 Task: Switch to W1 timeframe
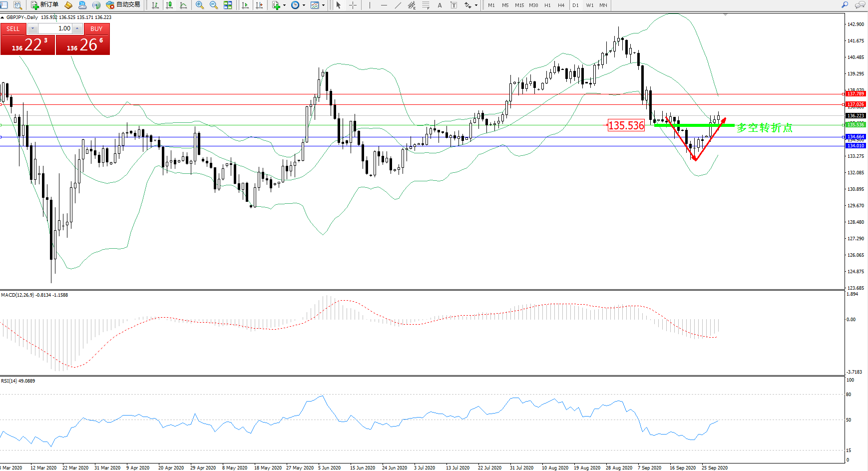[x=589, y=5]
